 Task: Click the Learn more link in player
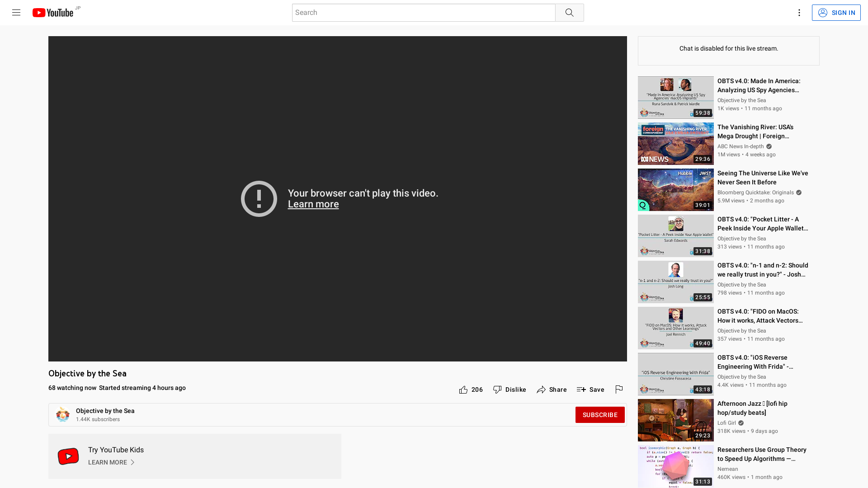313,204
